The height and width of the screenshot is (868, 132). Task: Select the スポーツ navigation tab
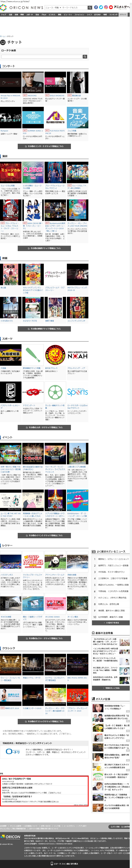29,14
